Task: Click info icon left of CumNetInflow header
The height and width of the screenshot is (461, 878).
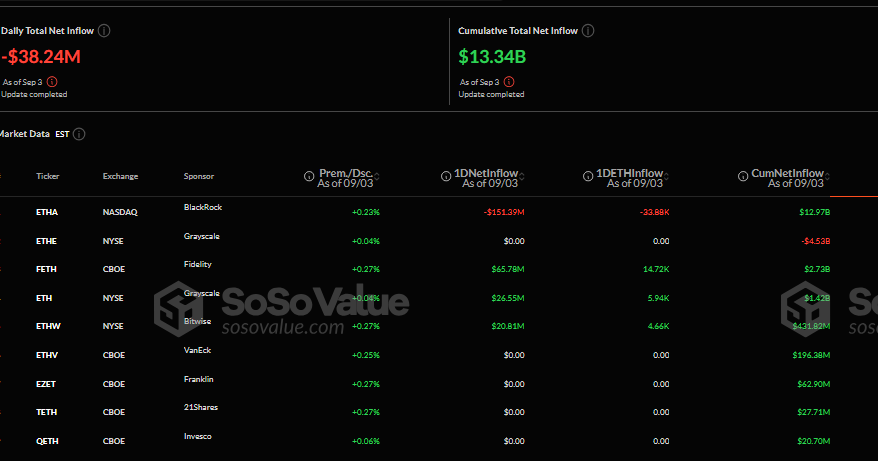Action: 746,176
